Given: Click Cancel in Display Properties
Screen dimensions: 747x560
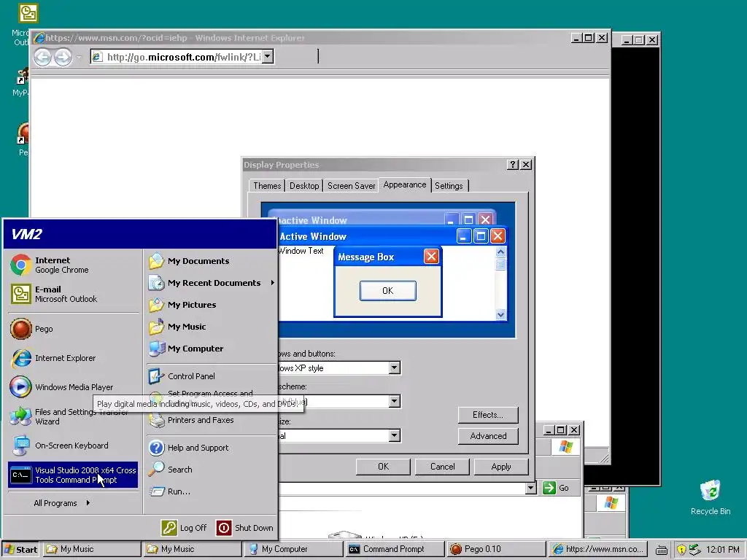Looking at the screenshot, I should [x=442, y=467].
